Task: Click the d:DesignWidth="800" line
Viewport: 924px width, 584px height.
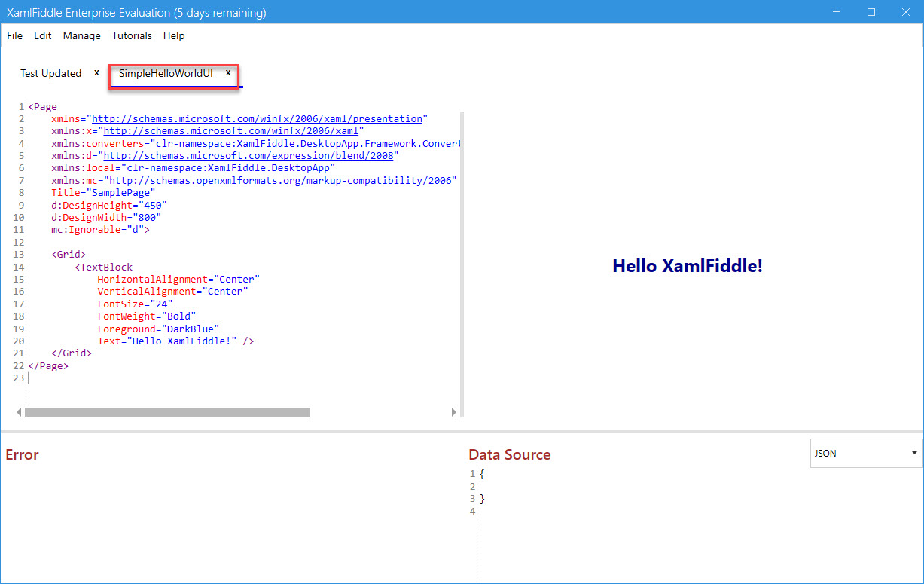Action: pyautogui.click(x=106, y=217)
